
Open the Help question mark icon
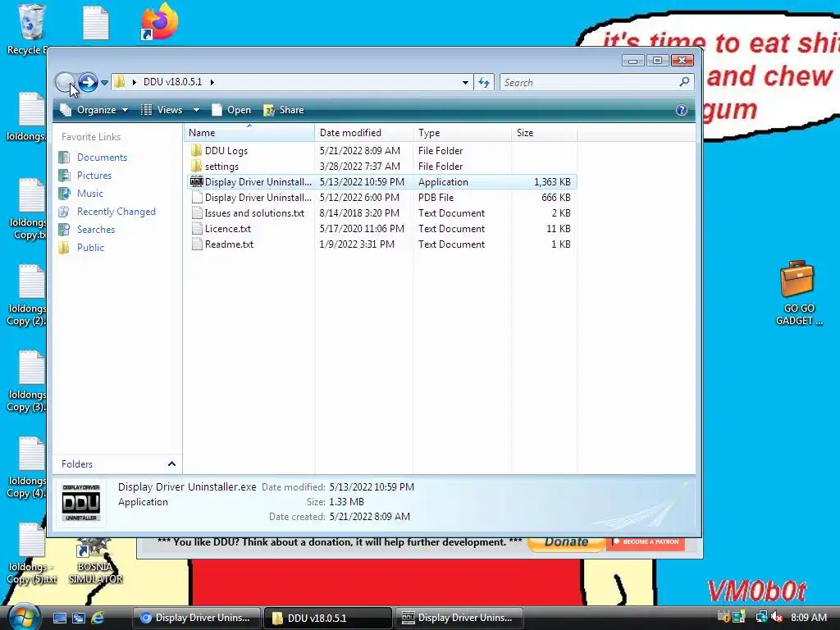(682, 110)
